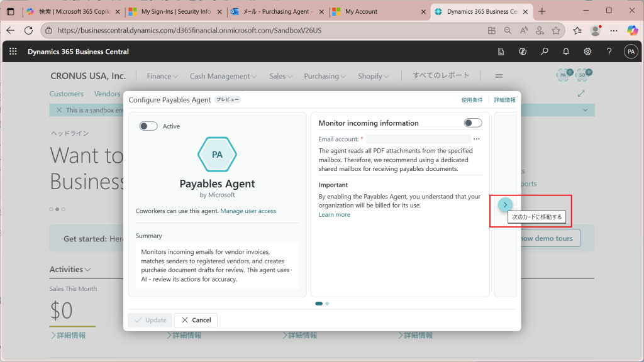The width and height of the screenshot is (644, 362).
Task: Click the Payables Agent PA hexagon logo
Action: (x=217, y=155)
